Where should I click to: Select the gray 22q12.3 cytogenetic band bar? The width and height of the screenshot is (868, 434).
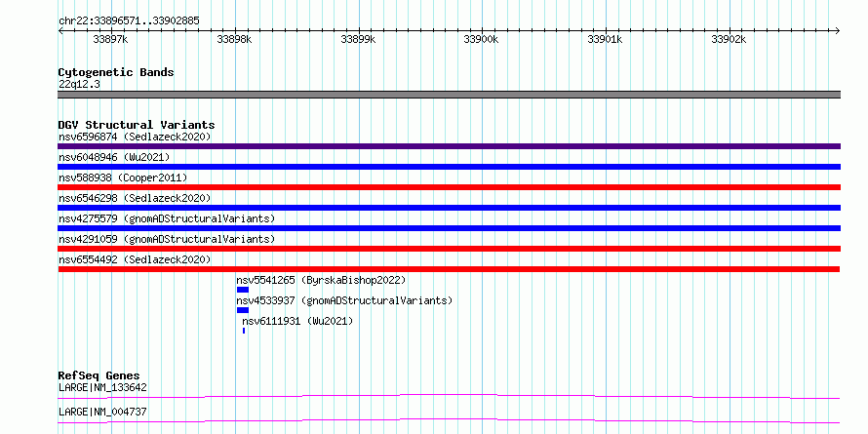449,95
